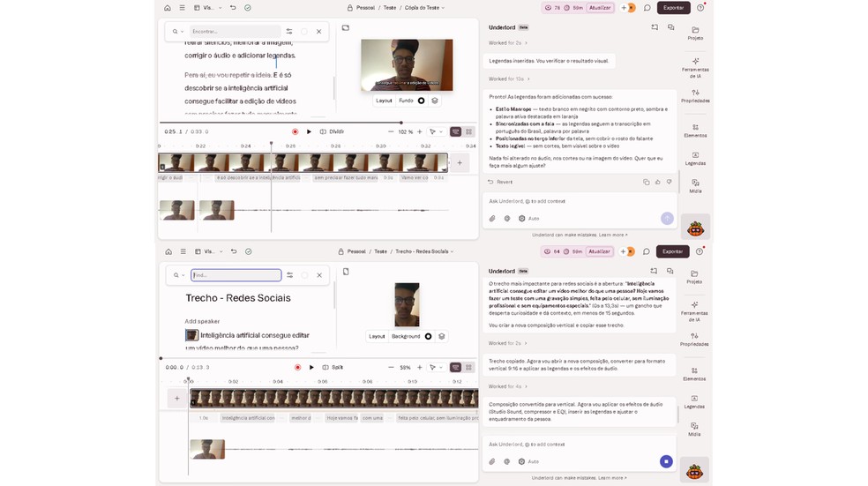Click the Split button
The height and width of the screenshot is (486, 868).
click(333, 368)
